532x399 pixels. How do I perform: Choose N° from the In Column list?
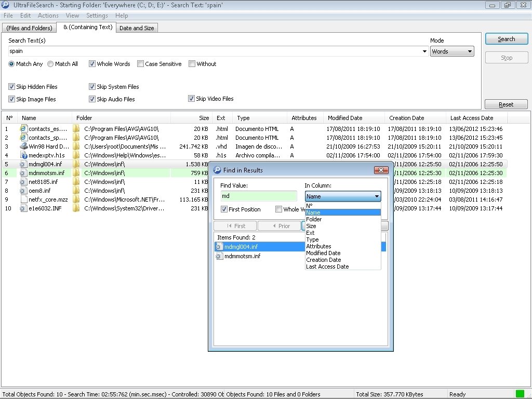(343, 206)
